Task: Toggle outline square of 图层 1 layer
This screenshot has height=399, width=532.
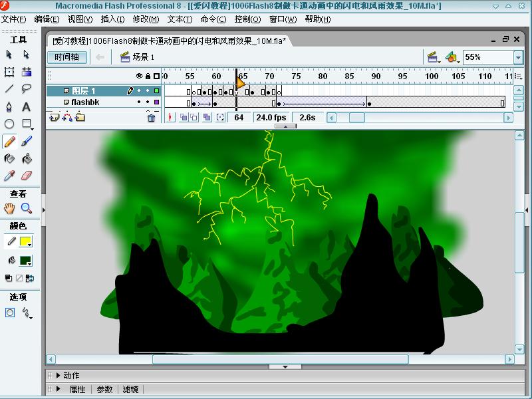Action: (156, 90)
